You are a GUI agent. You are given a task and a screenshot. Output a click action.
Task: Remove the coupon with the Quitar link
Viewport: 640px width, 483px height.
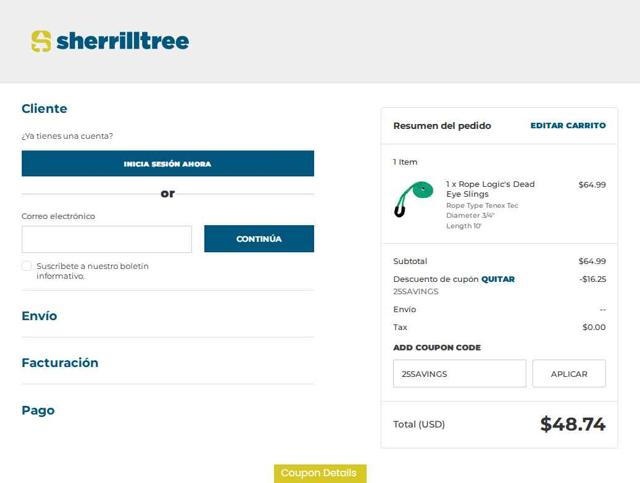[x=498, y=279]
